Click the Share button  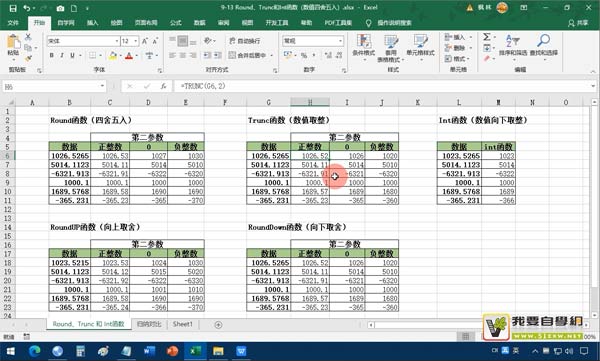coord(578,23)
